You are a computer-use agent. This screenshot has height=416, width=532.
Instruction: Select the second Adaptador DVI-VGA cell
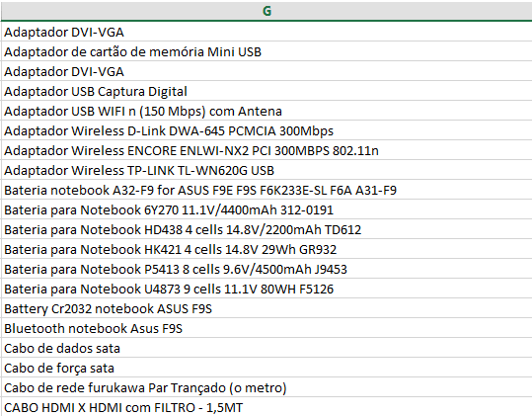point(266,71)
